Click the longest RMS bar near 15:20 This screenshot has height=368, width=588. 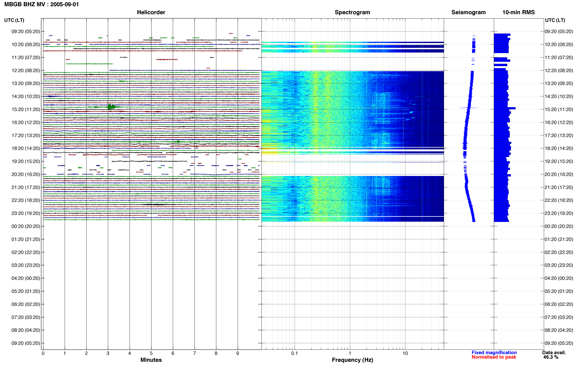point(505,108)
